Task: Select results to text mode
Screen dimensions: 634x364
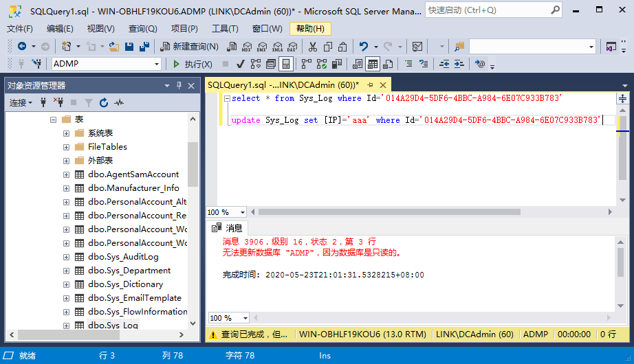Action: [358, 64]
